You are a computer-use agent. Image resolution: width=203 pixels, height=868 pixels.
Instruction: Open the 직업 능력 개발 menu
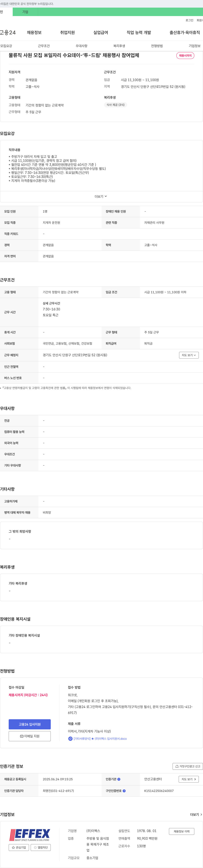139,32
